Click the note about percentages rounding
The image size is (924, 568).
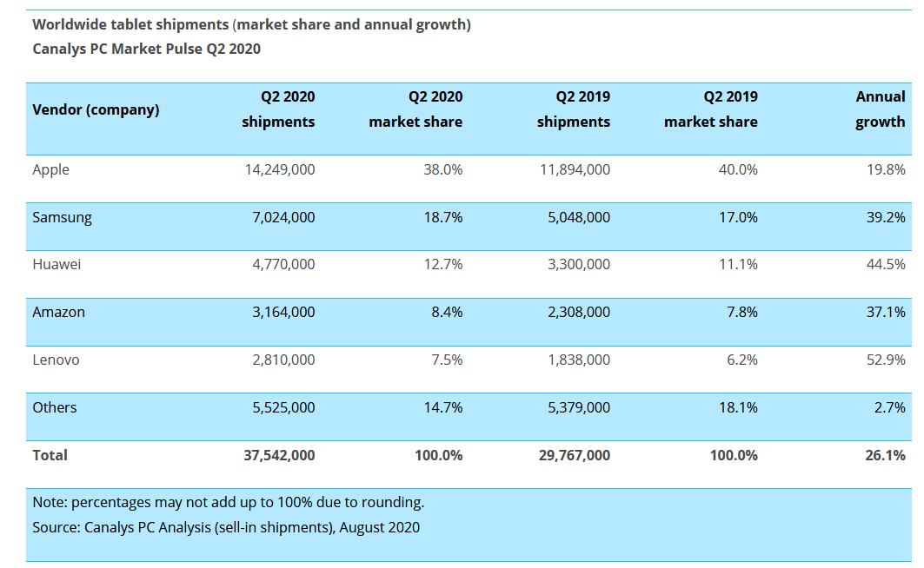[x=228, y=503]
